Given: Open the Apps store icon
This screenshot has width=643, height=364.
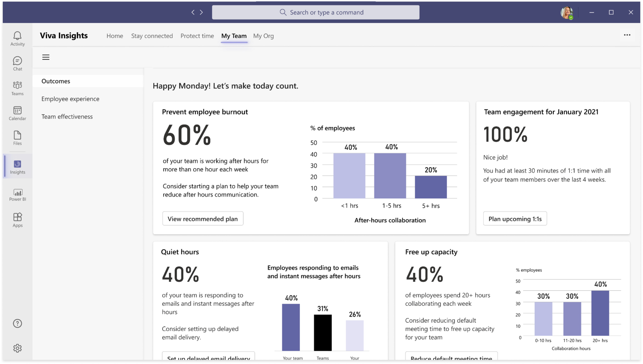Looking at the screenshot, I should [x=17, y=220].
